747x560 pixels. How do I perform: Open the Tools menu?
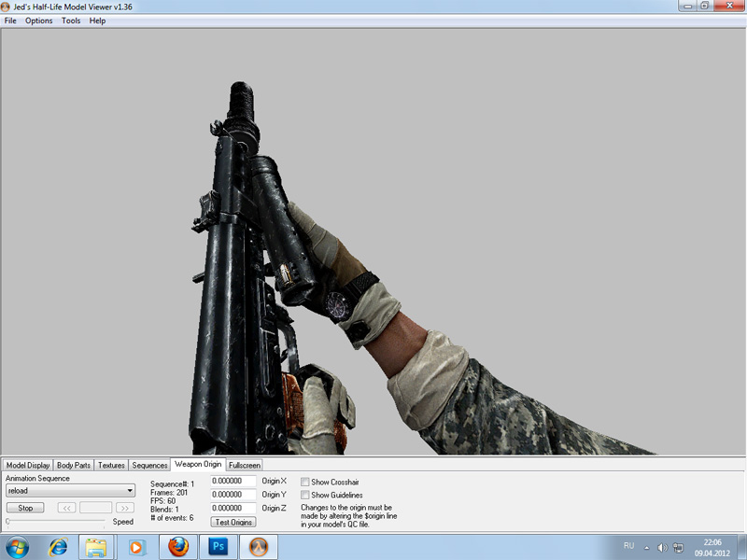point(71,21)
